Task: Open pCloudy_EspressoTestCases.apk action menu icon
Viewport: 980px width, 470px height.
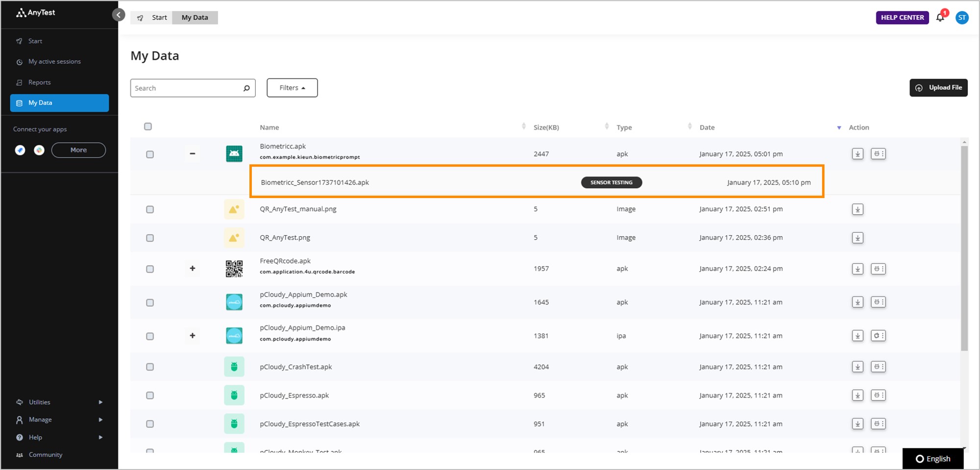Action: pyautogui.click(x=878, y=424)
